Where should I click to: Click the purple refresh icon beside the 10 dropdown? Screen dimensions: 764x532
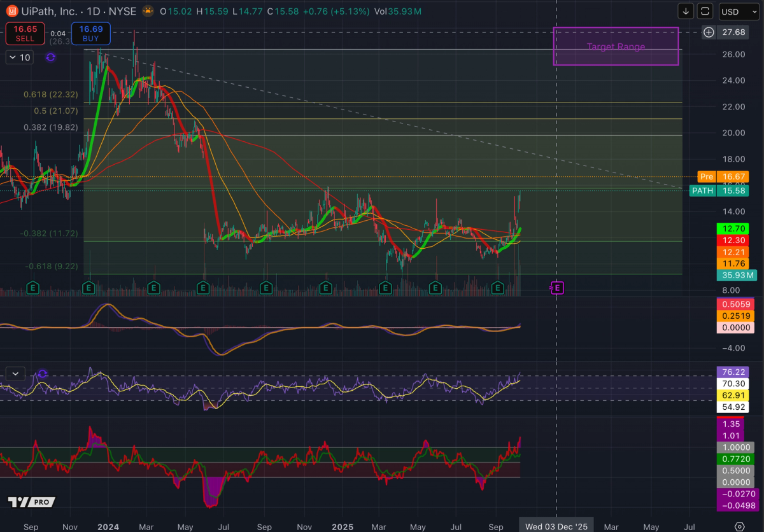click(x=50, y=57)
